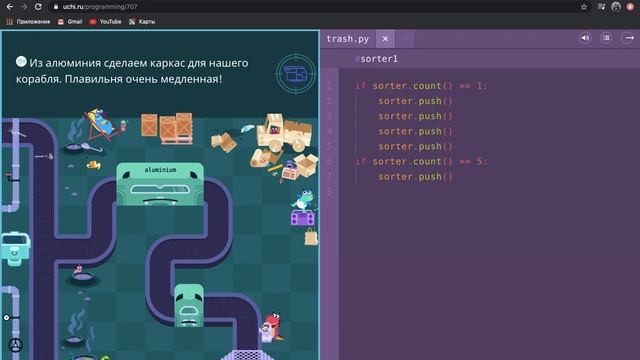Click the faded tab button next to trash.py

click(405, 39)
